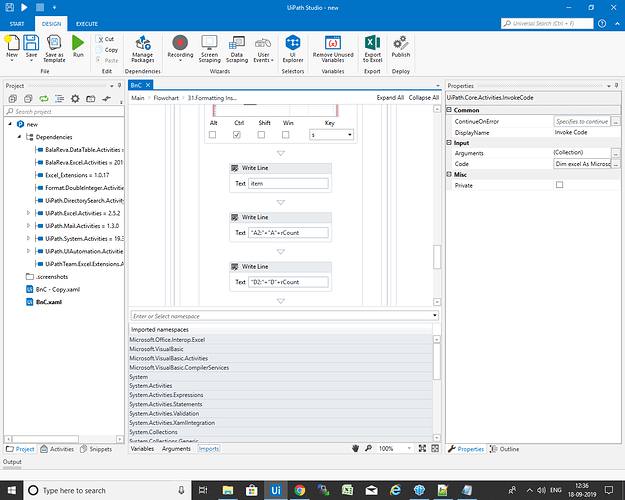Launch Data Scraping wizard
625x500 pixels.
click(237, 49)
